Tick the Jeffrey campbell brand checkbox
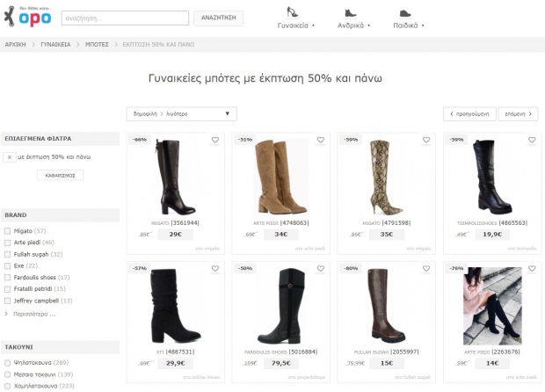The image size is (545, 392). [x=7, y=301]
